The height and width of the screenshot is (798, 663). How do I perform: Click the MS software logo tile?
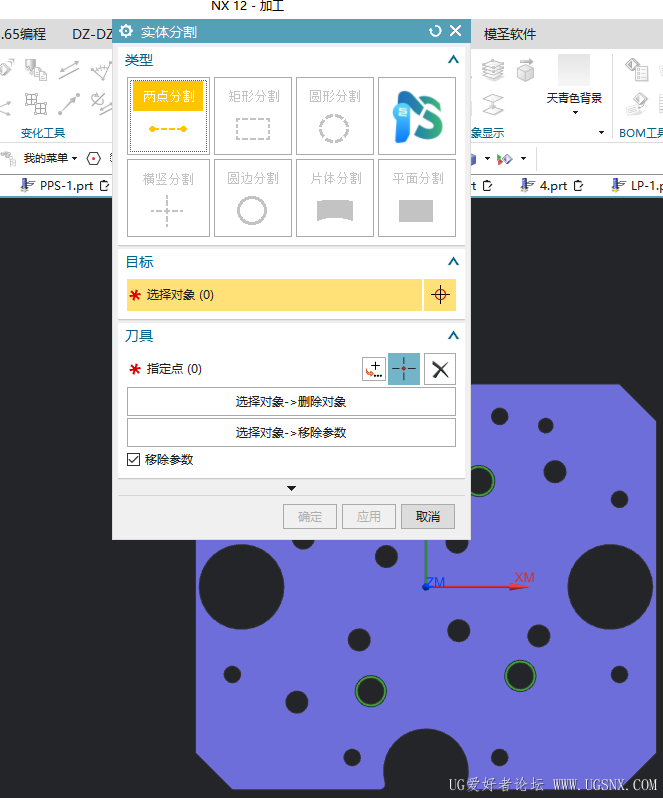[x=417, y=116]
